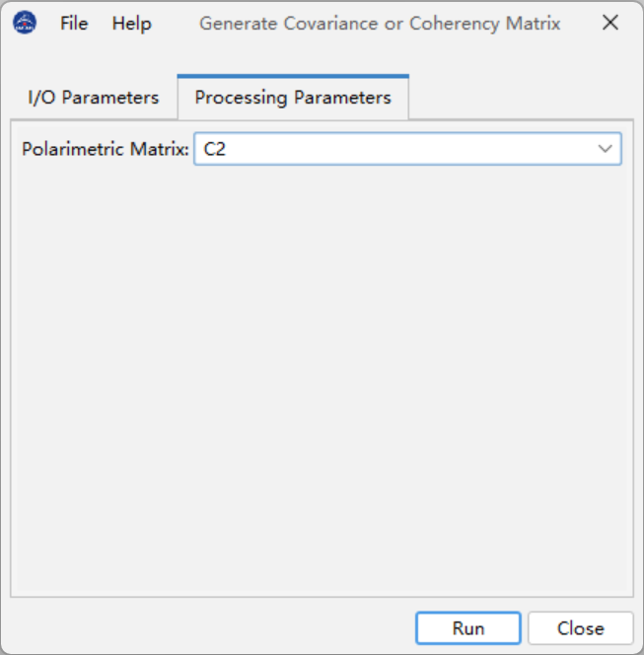Click the Polarimetric Matrix label text

(x=105, y=149)
